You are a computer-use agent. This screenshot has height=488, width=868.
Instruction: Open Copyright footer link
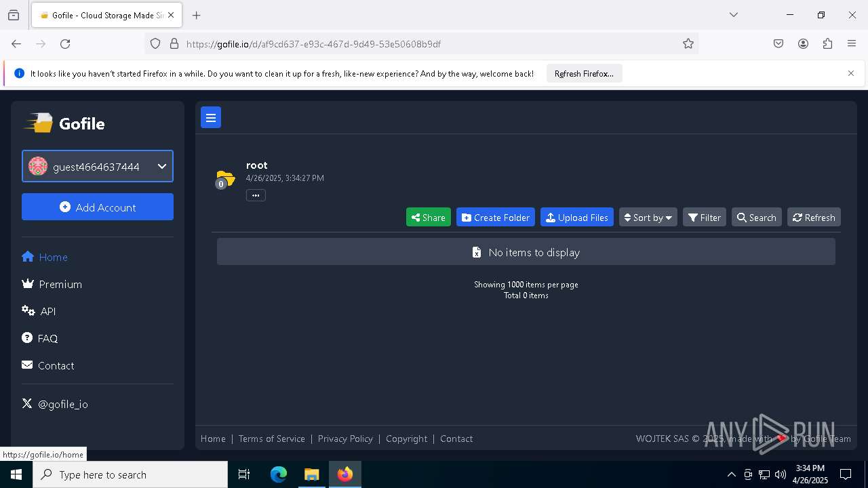407,439
